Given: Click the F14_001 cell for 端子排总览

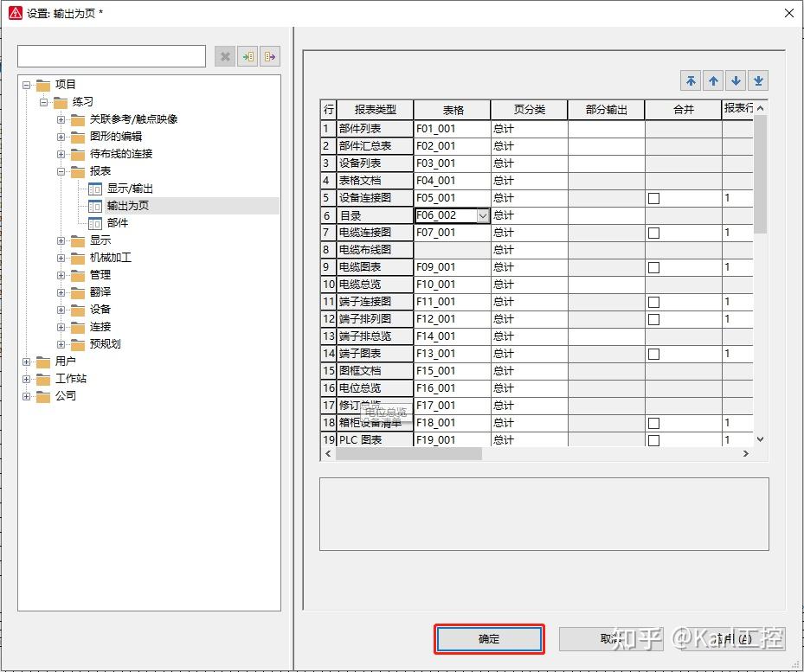Looking at the screenshot, I should [x=452, y=336].
